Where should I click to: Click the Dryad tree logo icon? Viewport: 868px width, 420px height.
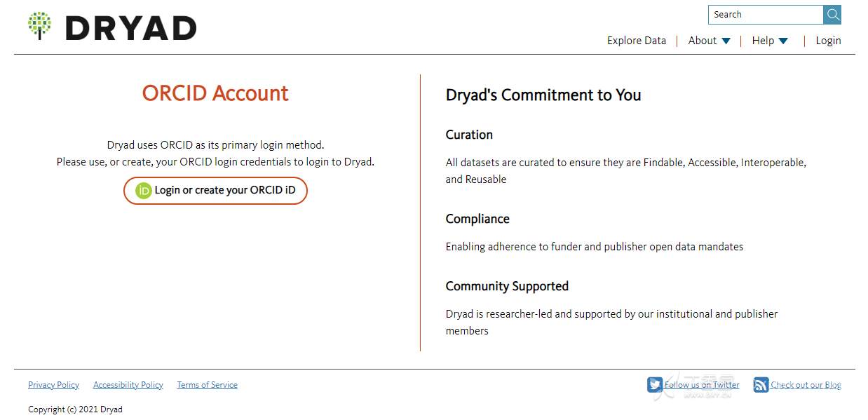tap(40, 26)
